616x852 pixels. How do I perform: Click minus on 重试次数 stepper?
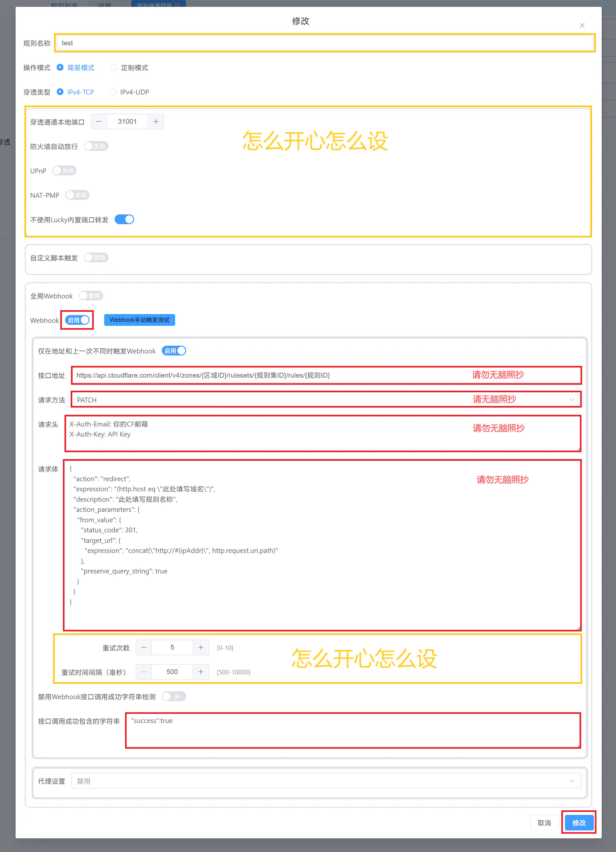click(x=144, y=647)
